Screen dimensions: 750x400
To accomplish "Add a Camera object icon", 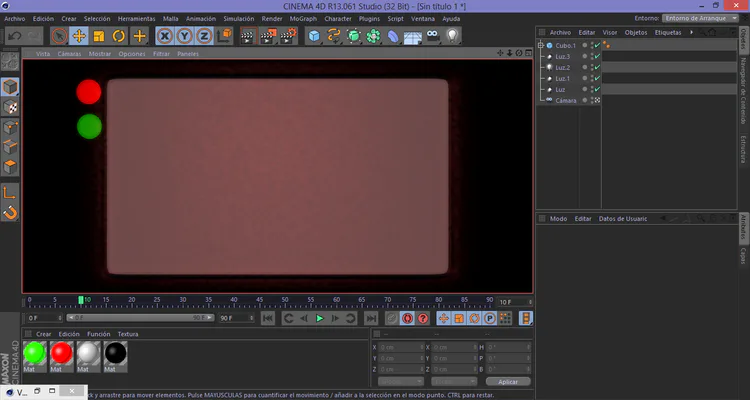I will 433,36.
